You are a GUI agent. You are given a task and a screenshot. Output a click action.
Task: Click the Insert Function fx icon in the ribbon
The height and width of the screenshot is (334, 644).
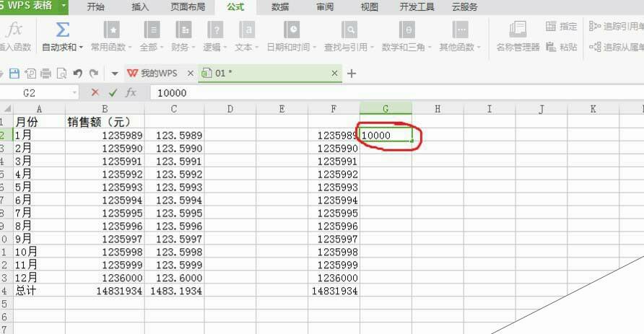14,30
